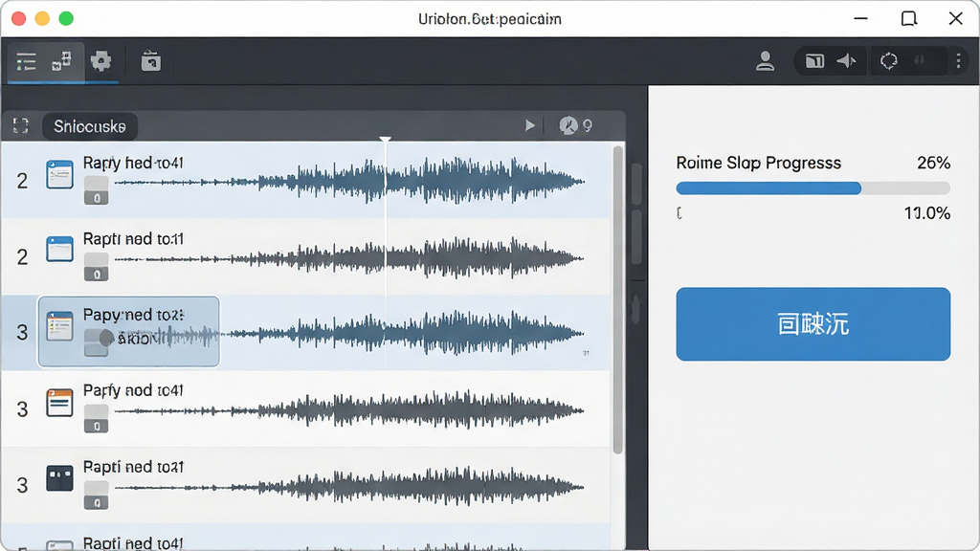Click the folder icon right of the gear

[x=150, y=61]
